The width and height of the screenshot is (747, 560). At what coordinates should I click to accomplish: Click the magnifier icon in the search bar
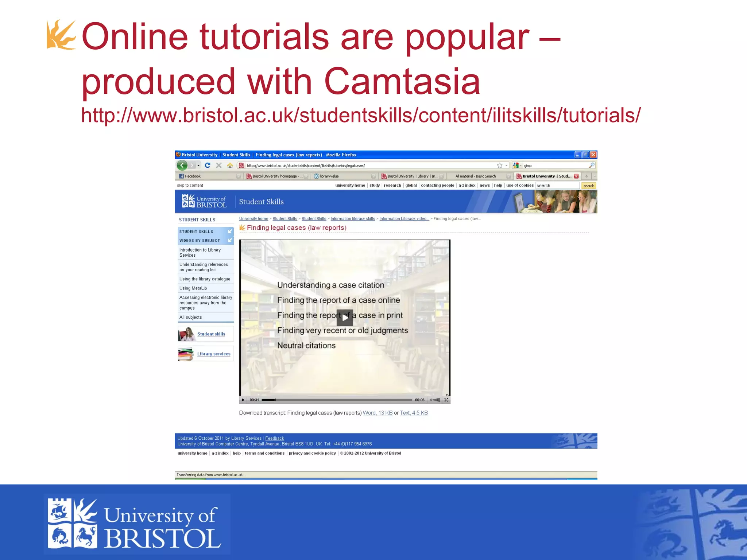coord(592,166)
